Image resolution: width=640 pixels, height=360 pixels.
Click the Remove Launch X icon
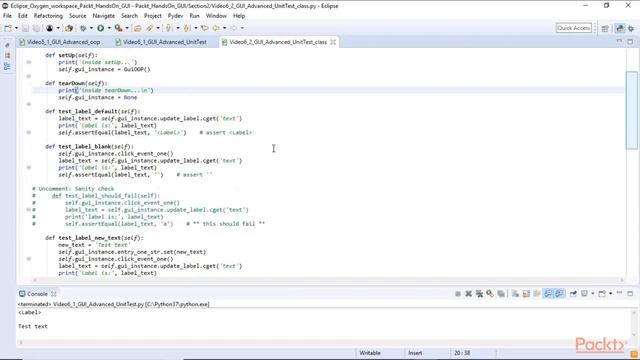tap(469, 294)
